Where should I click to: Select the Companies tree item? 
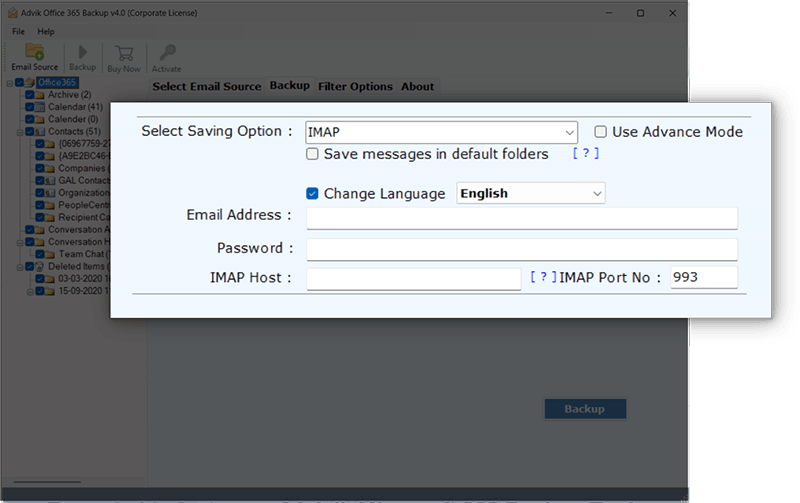point(82,168)
